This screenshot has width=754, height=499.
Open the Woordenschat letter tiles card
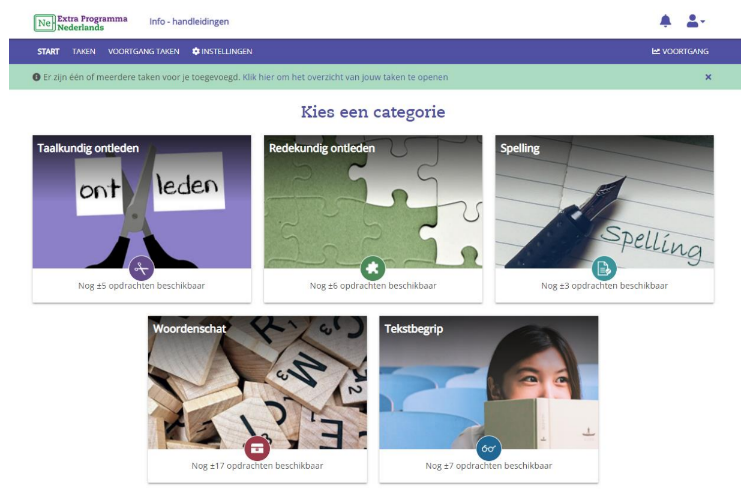(257, 399)
